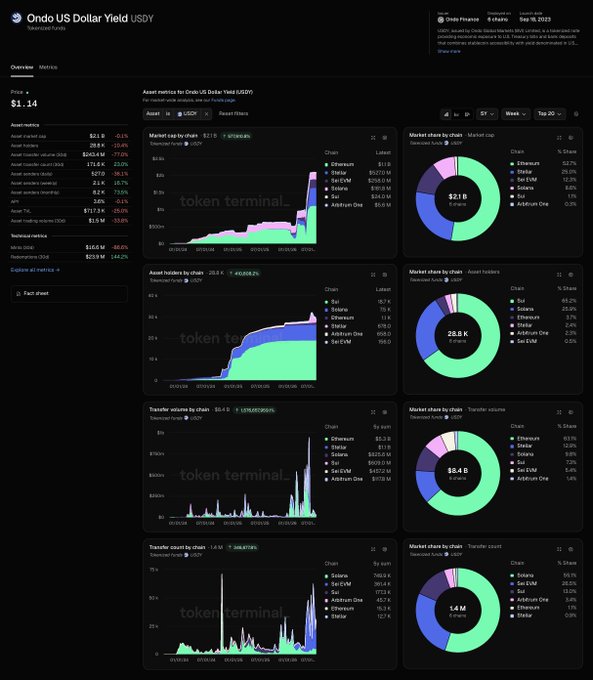Select the third chart type icon
Viewport: 593px width, 680px height.
point(467,114)
